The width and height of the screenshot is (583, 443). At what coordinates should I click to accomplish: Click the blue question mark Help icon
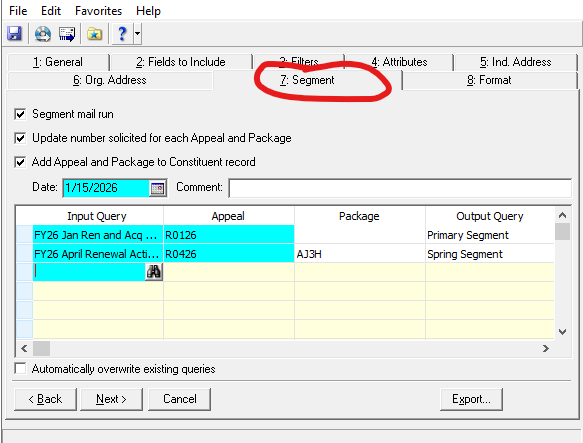[x=122, y=34]
